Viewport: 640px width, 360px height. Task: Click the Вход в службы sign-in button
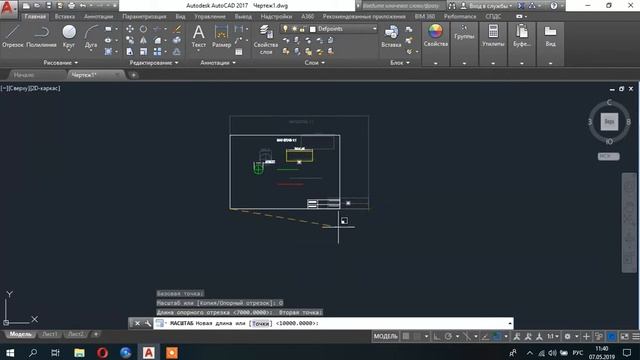pos(487,6)
